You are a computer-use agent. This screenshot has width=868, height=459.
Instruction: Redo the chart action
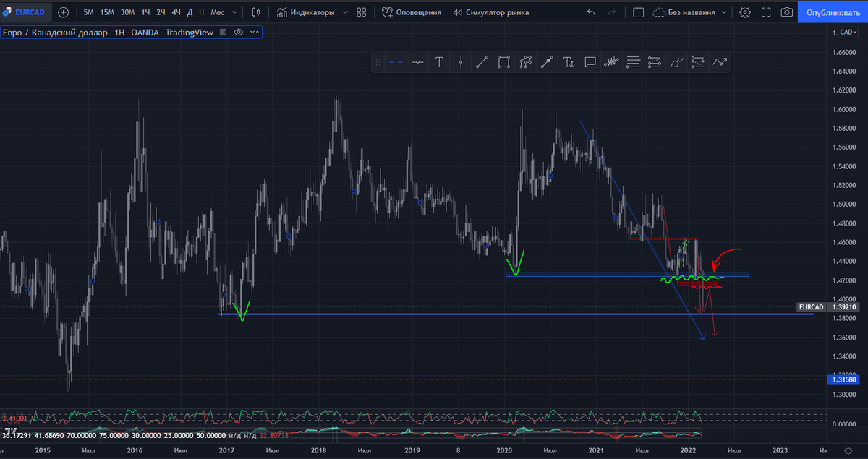click(x=613, y=12)
